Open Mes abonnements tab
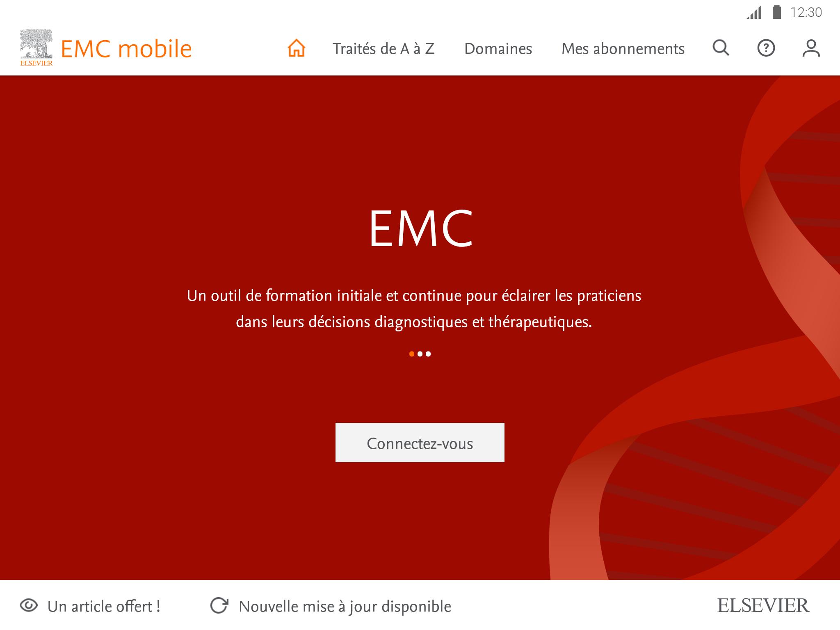This screenshot has width=840, height=630. [x=623, y=48]
